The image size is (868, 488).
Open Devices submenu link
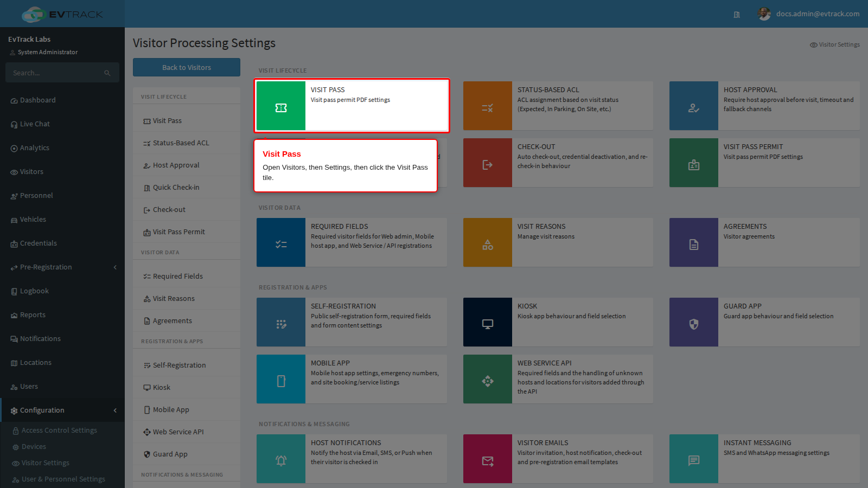[33, 447]
